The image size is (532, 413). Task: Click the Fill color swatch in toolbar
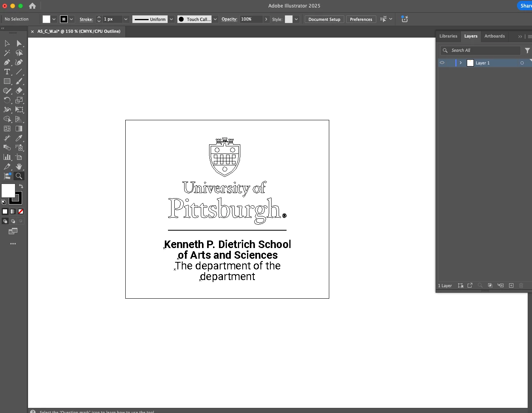tap(8, 191)
